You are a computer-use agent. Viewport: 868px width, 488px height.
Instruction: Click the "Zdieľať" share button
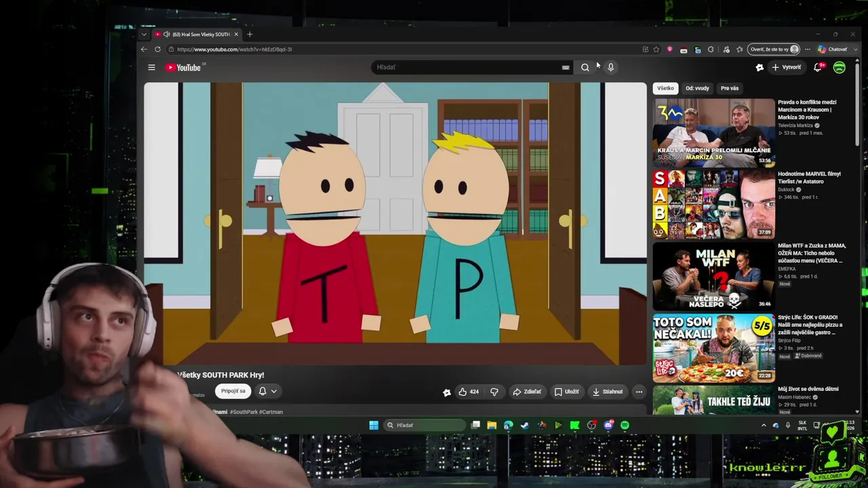[x=527, y=392]
